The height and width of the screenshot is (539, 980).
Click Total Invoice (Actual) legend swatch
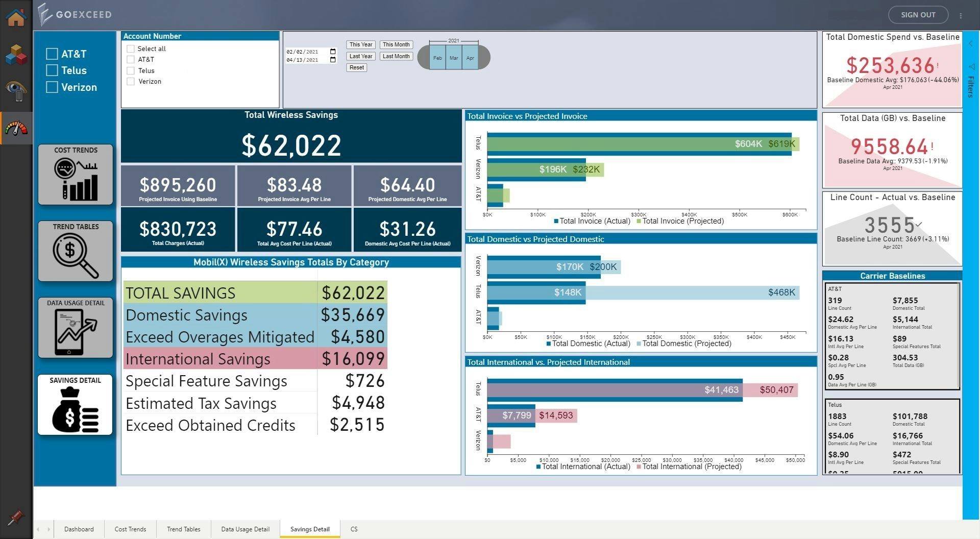(x=556, y=222)
